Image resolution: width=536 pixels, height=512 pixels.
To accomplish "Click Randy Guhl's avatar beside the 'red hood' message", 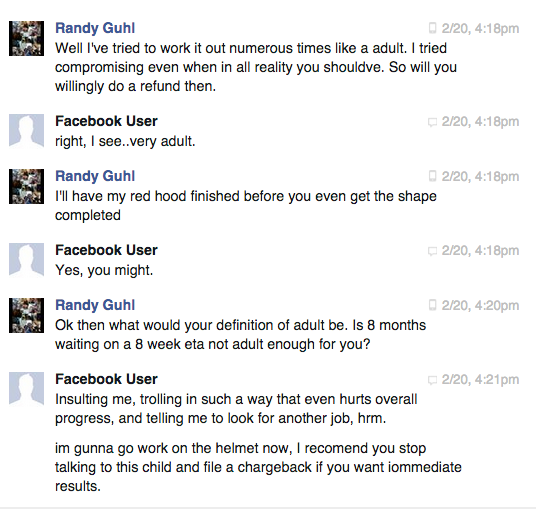I will 26,186.
